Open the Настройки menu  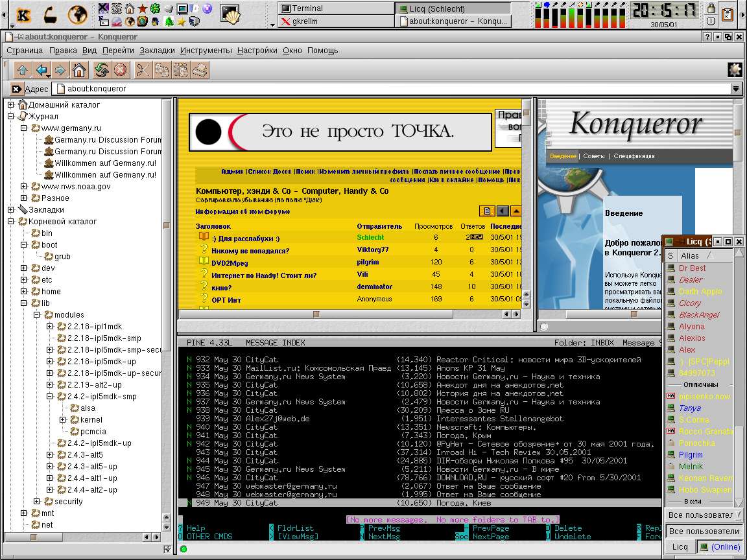pos(257,51)
